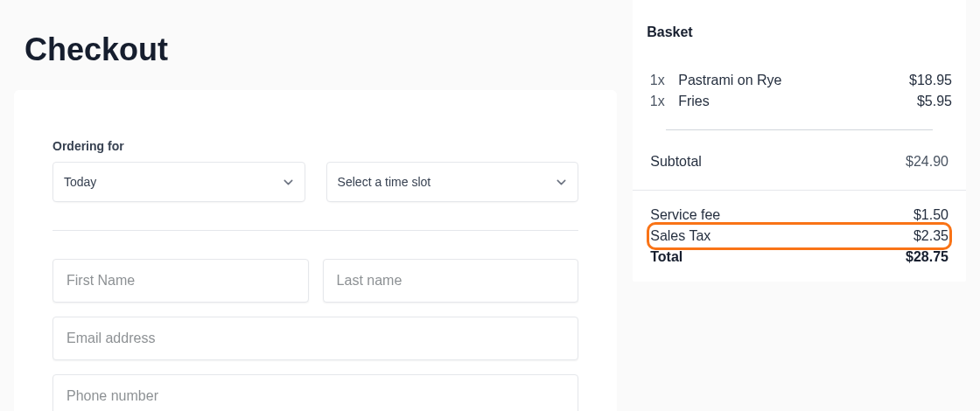The height and width of the screenshot is (411, 980).
Task: Click the bold Total label
Action: point(666,257)
